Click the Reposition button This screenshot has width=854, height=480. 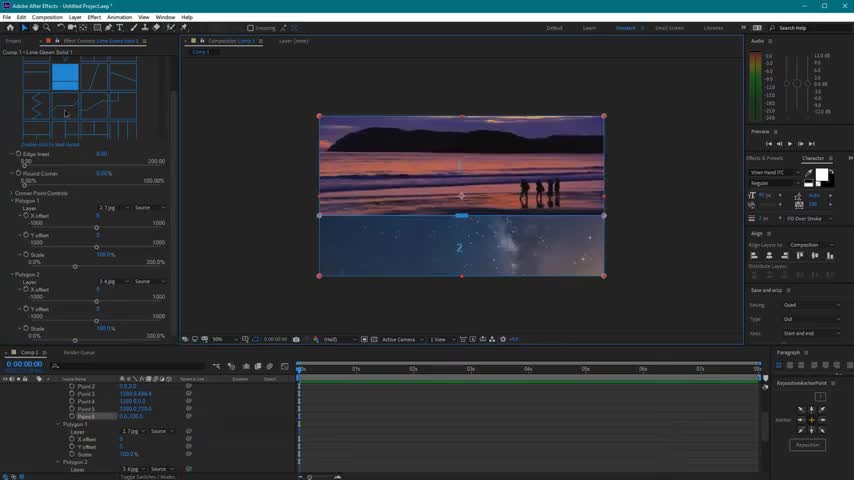point(807,445)
